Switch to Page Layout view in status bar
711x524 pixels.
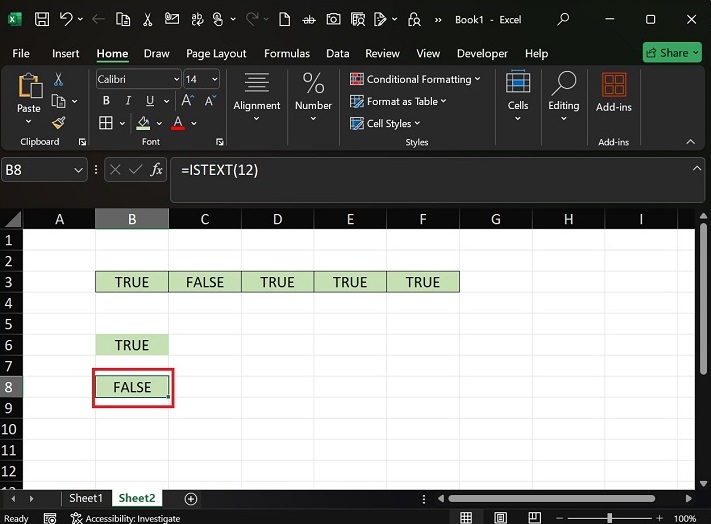[500, 518]
